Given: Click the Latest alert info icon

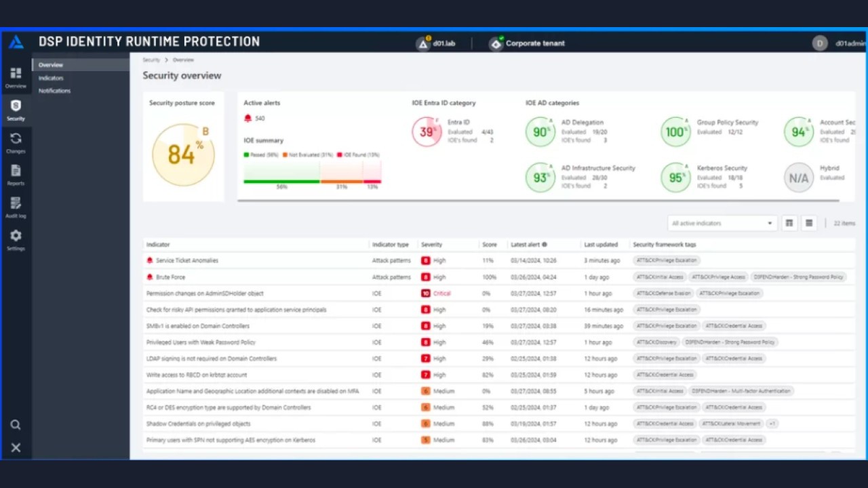Looking at the screenshot, I should pos(545,245).
